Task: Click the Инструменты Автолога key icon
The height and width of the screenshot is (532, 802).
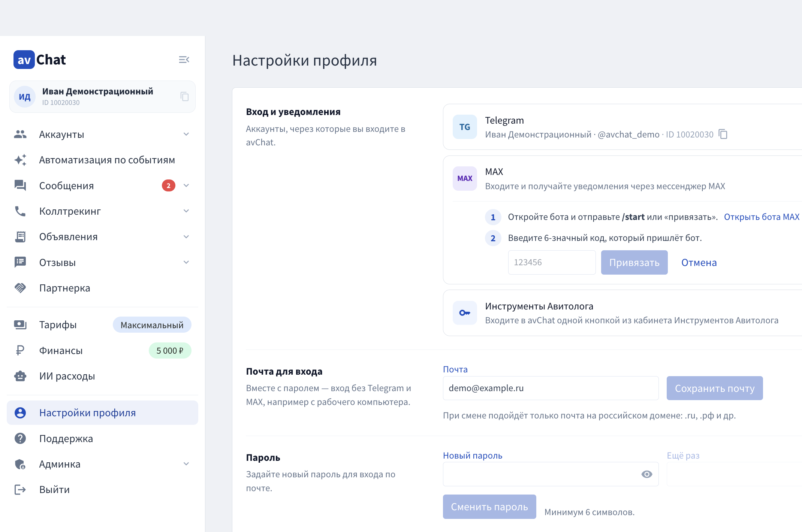Action: 465,313
